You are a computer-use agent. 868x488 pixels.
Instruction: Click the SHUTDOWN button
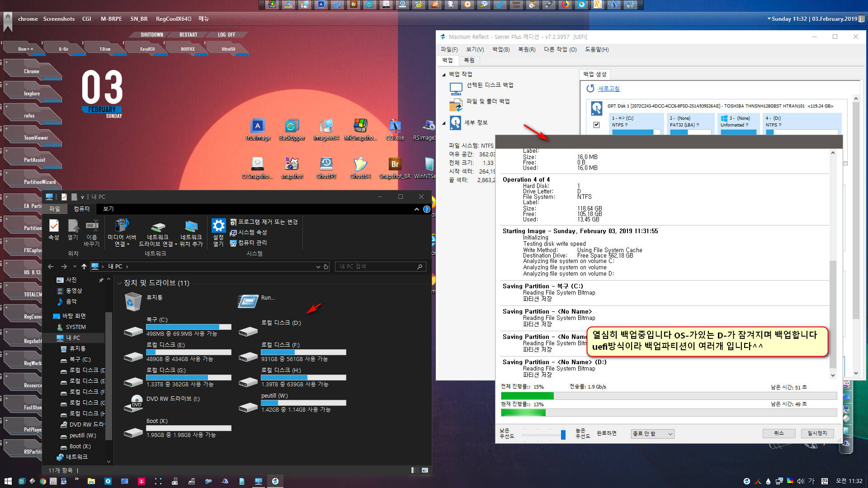(151, 35)
